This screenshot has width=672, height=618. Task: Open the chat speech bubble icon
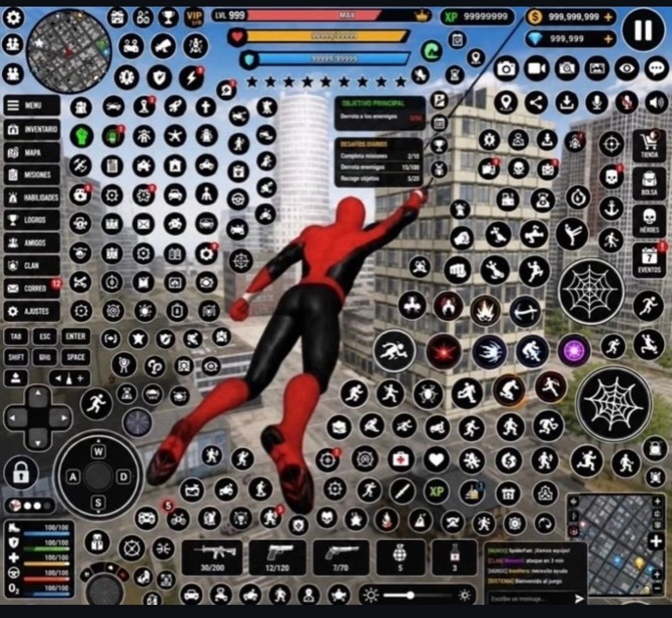(656, 69)
